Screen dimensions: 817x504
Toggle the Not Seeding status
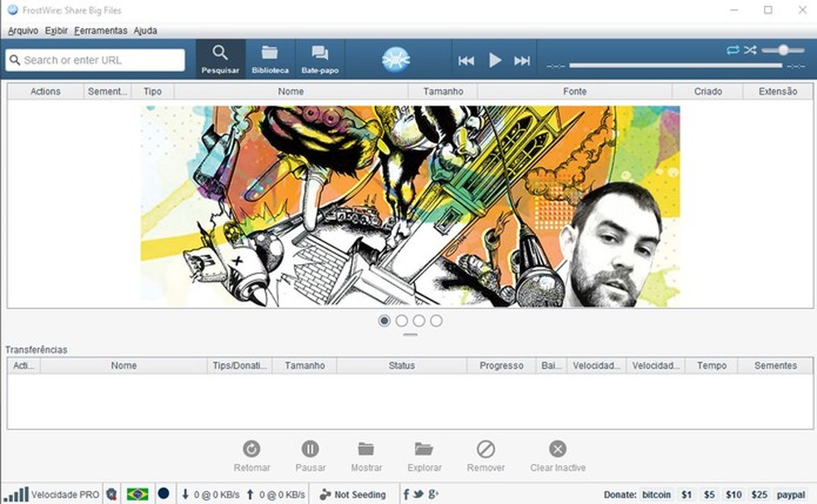353,495
